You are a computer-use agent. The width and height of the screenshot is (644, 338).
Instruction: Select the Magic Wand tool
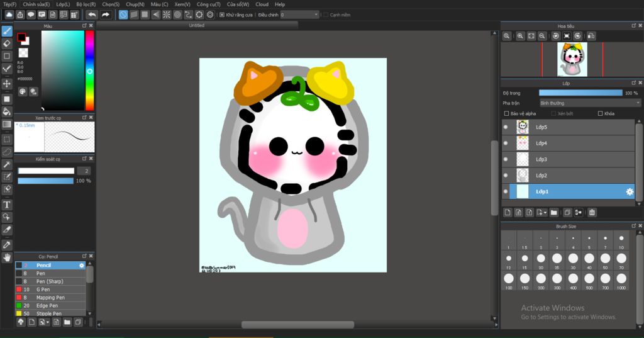coord(6,164)
